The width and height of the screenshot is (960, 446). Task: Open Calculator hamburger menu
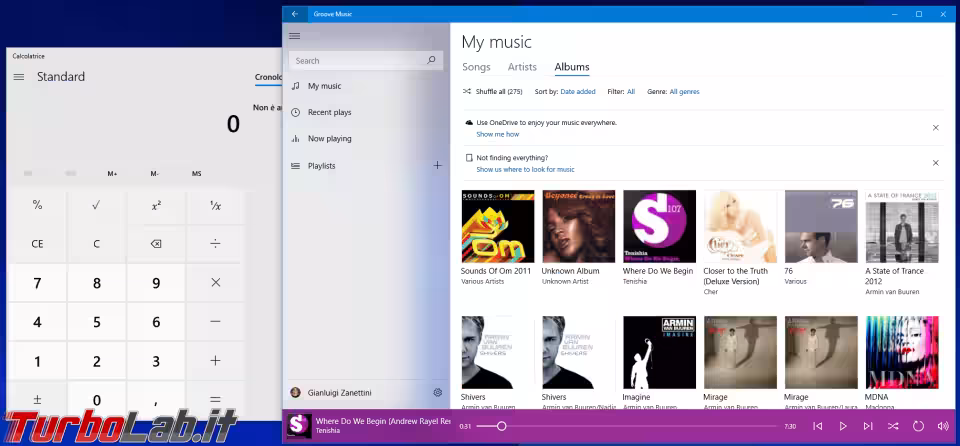19,77
